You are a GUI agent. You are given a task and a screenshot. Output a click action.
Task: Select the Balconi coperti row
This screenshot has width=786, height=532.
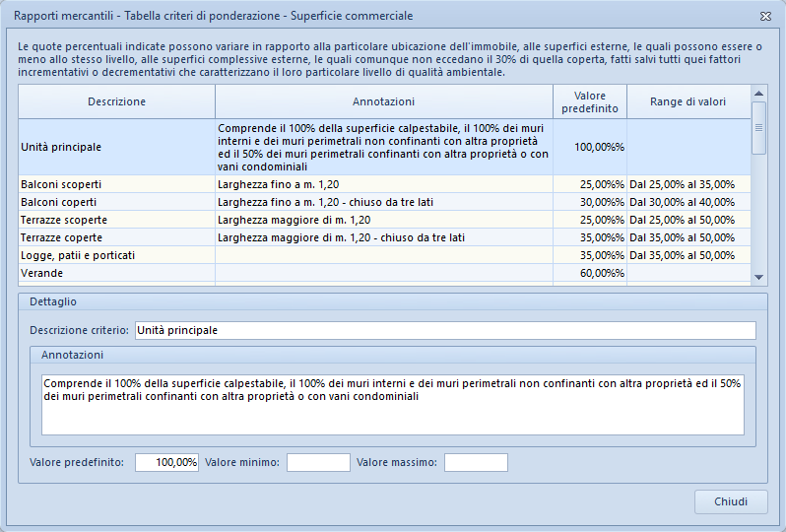[x=384, y=202]
